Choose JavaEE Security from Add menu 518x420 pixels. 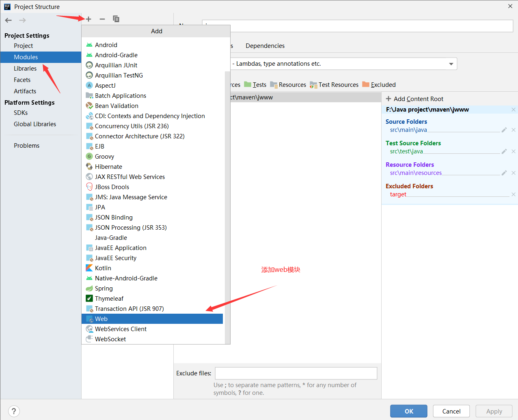click(x=152, y=258)
